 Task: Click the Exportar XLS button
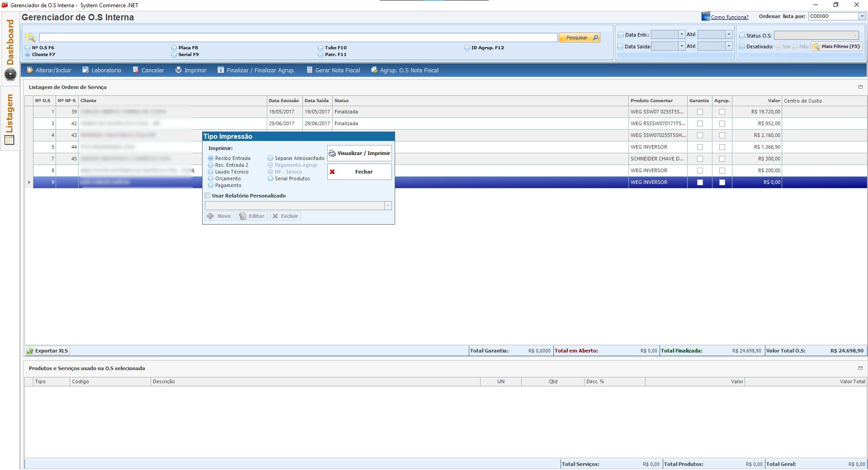[47, 351]
